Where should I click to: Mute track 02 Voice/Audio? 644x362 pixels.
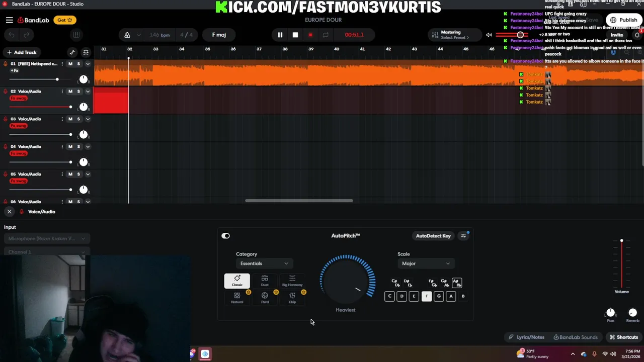pyautogui.click(x=70, y=92)
